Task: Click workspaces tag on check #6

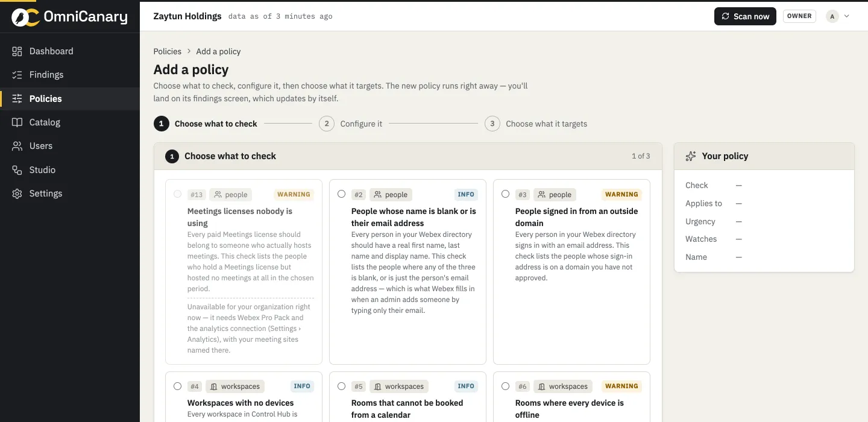Action: (x=563, y=386)
